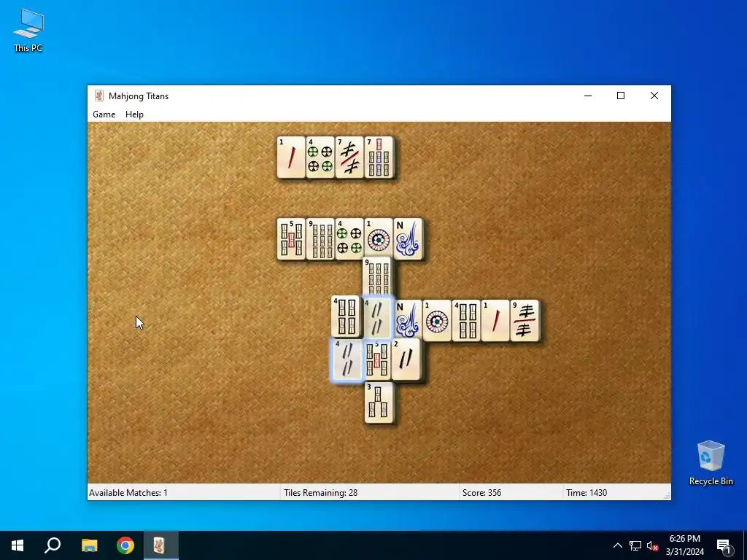Open the Game menu

point(104,114)
